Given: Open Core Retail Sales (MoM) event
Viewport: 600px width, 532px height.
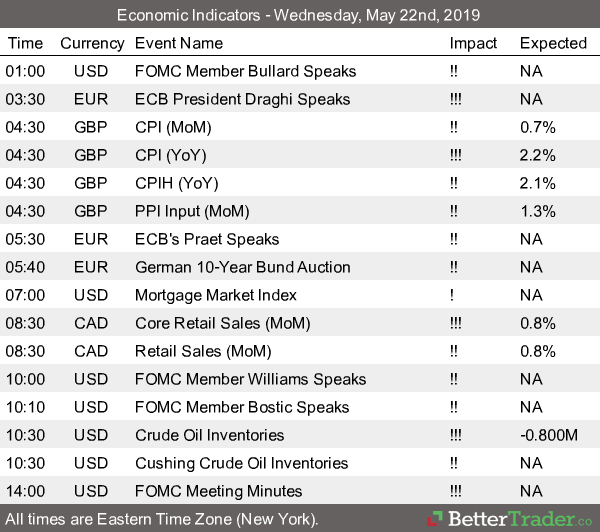Looking at the screenshot, I should click(222, 323).
